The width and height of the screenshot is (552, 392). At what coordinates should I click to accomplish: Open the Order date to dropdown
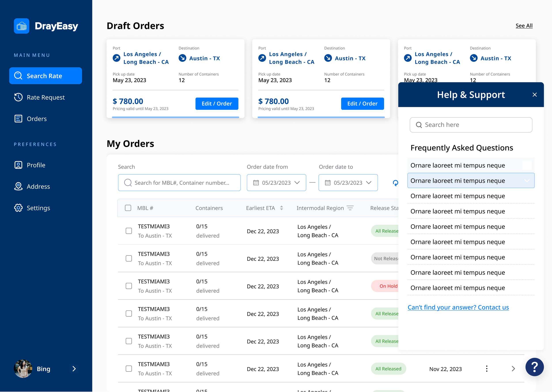pyautogui.click(x=348, y=183)
